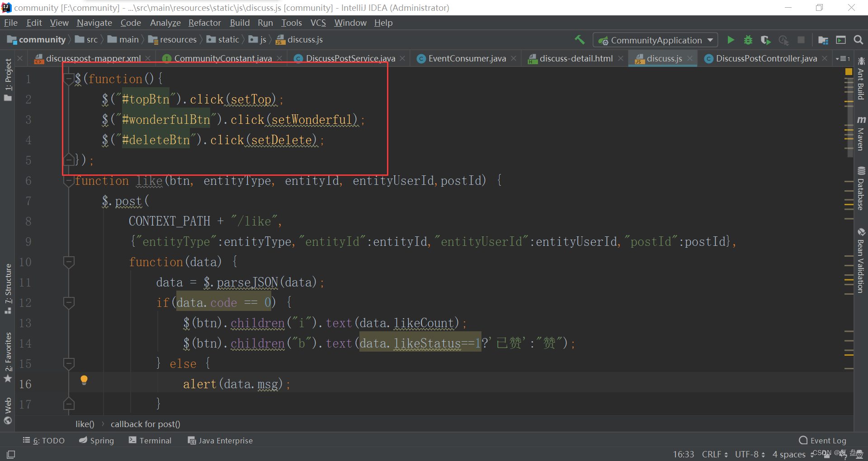Open the Ant Build tool window

click(861, 78)
